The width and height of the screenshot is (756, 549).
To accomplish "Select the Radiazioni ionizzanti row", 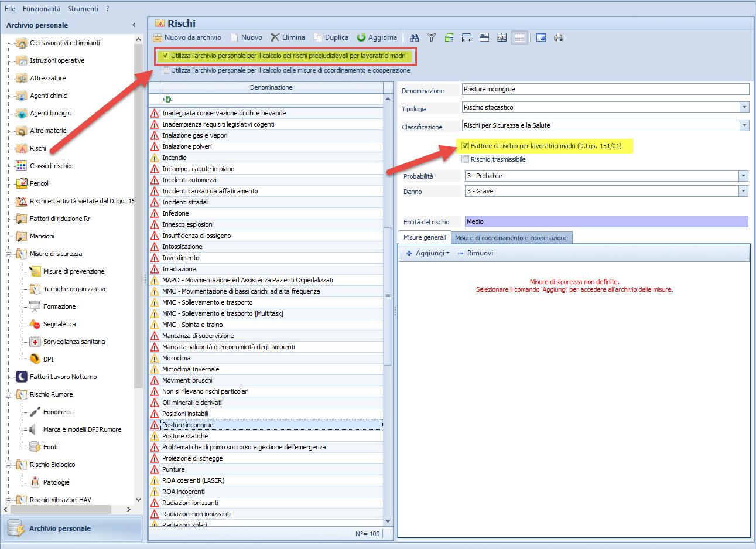I will coord(266,503).
